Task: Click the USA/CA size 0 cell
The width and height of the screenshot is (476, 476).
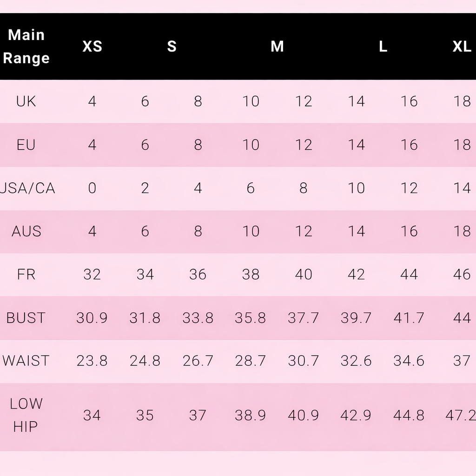Action: coord(92,188)
